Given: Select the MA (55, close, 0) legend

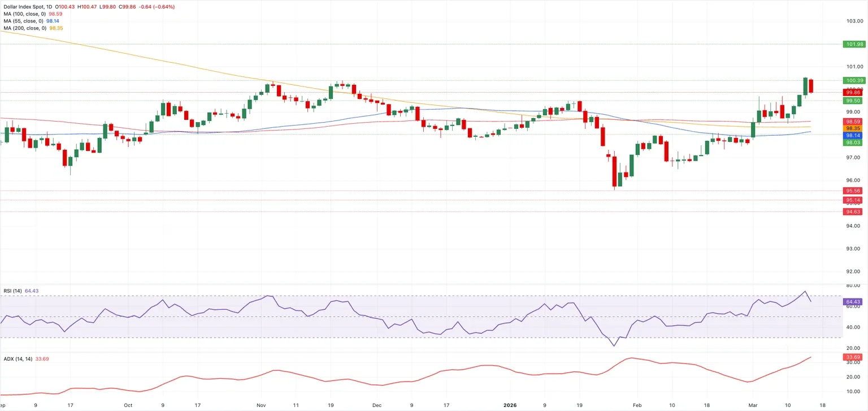Looking at the screenshot, I should point(23,21).
